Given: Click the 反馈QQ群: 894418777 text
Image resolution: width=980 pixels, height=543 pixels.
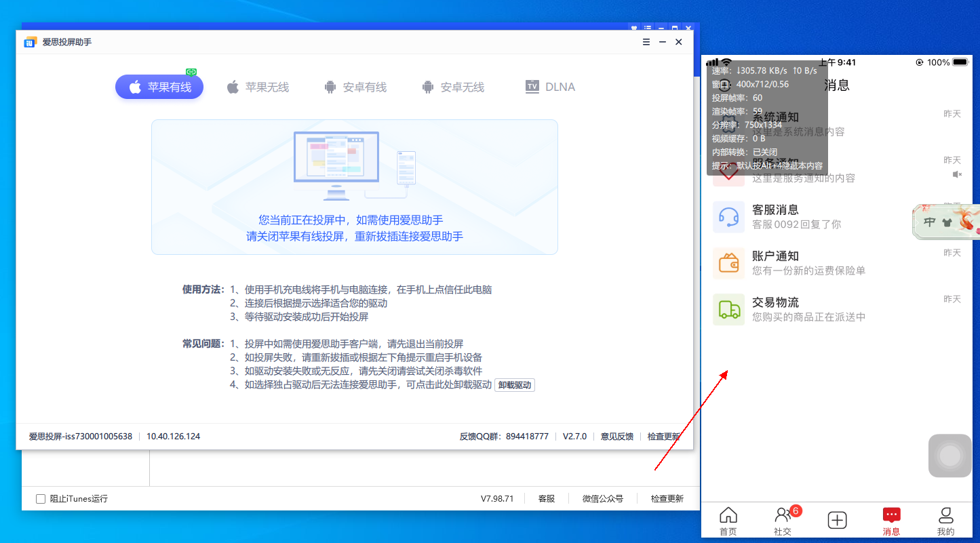Looking at the screenshot, I should (x=504, y=437).
